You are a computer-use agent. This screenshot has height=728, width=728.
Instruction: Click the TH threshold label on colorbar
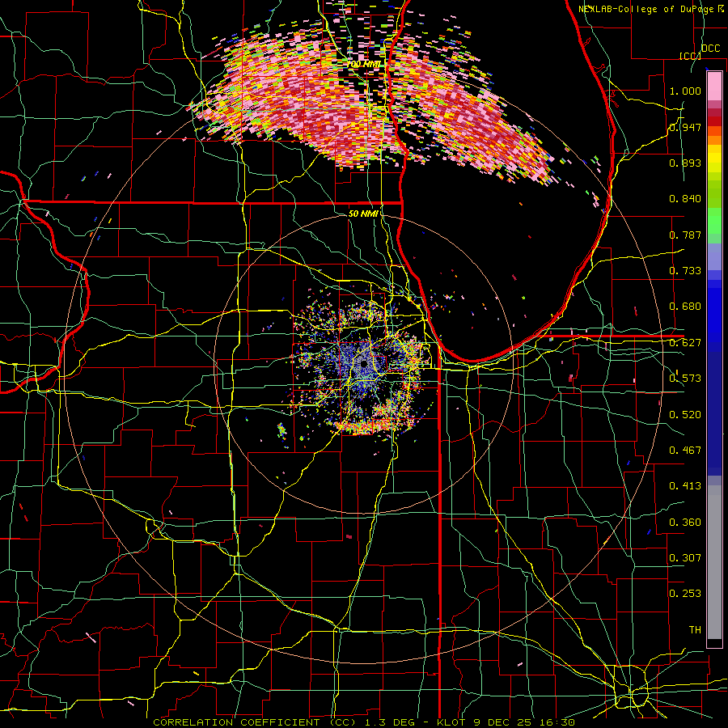click(695, 630)
